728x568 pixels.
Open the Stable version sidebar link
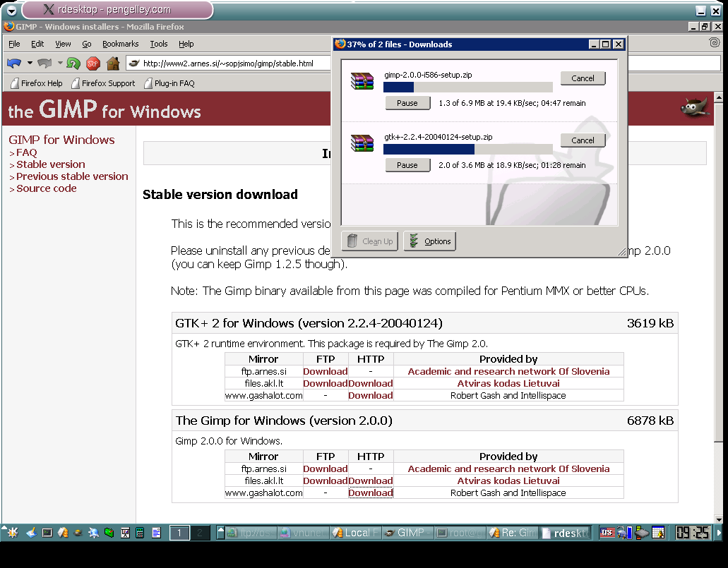[x=51, y=164]
